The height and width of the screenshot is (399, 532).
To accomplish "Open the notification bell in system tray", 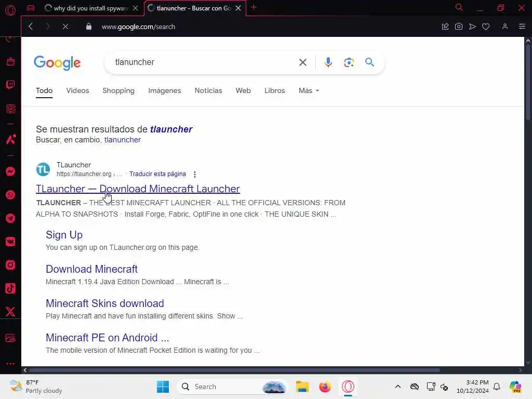I will (497, 387).
